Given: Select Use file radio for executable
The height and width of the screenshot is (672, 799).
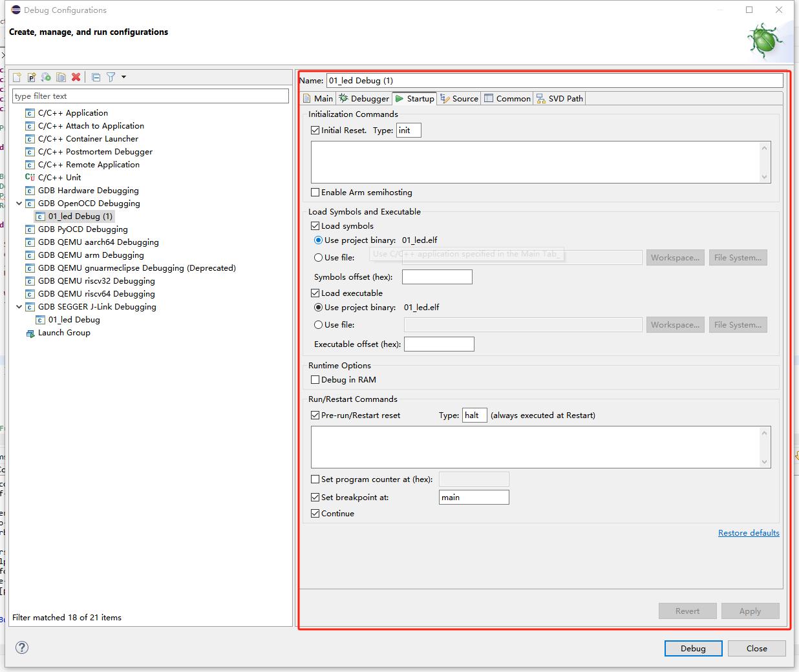Looking at the screenshot, I should coord(318,324).
